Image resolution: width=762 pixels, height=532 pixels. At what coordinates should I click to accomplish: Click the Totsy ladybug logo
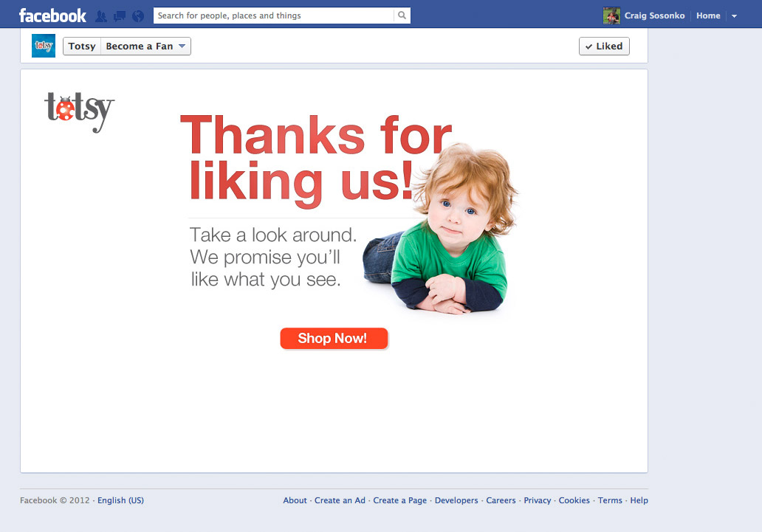click(79, 111)
